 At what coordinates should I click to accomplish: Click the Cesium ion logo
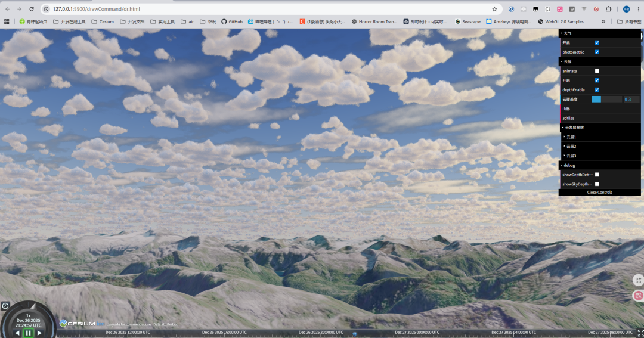(x=82, y=324)
